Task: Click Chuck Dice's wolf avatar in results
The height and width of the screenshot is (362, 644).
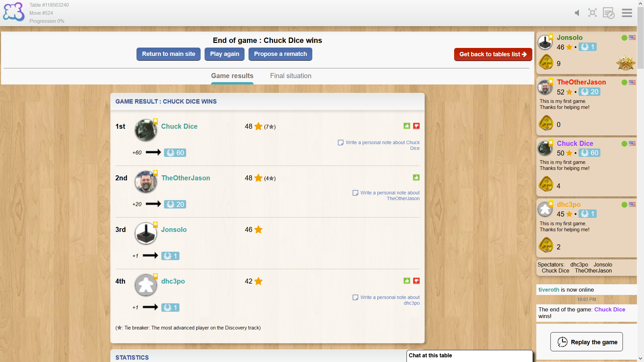Action: tap(146, 130)
